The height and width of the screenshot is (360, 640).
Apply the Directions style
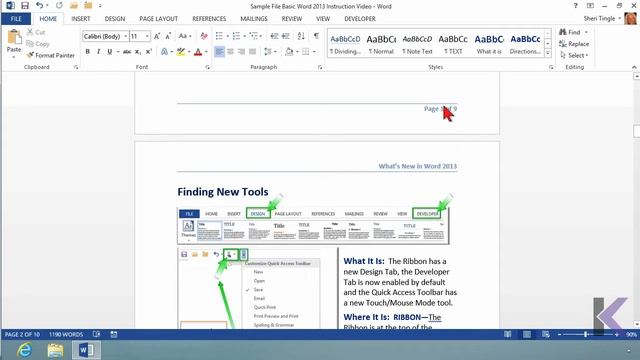(525, 44)
